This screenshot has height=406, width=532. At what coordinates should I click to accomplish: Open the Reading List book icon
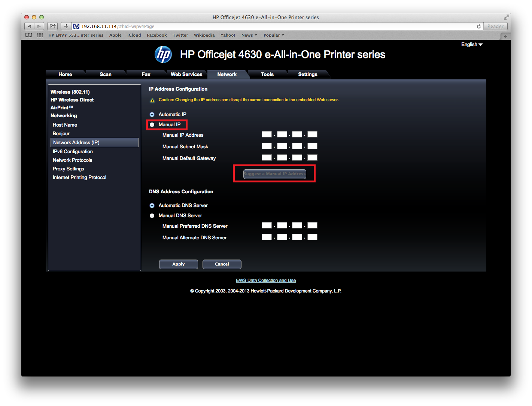pos(29,35)
